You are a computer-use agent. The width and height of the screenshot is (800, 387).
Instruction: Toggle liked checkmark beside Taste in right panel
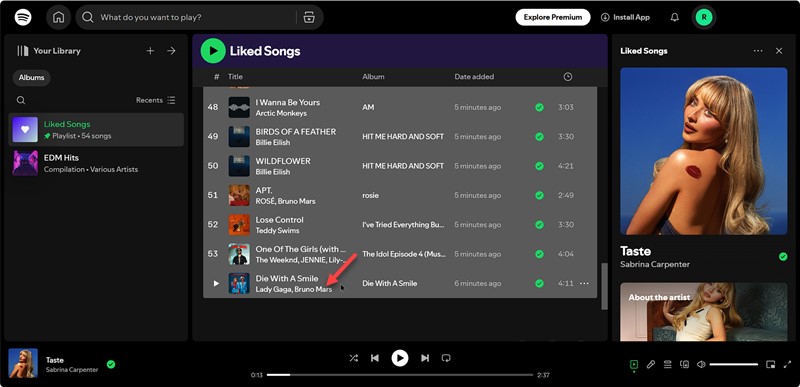[x=783, y=256]
